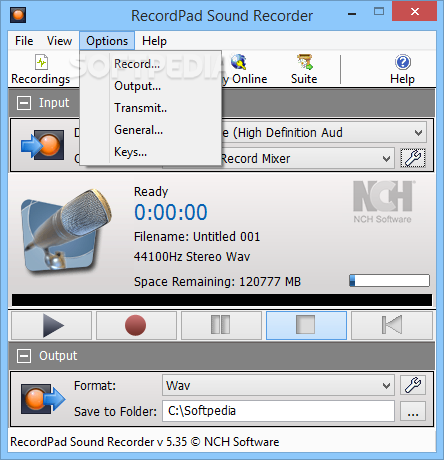This screenshot has height=460, width=444.
Task: Open the File menu
Action: coord(24,41)
